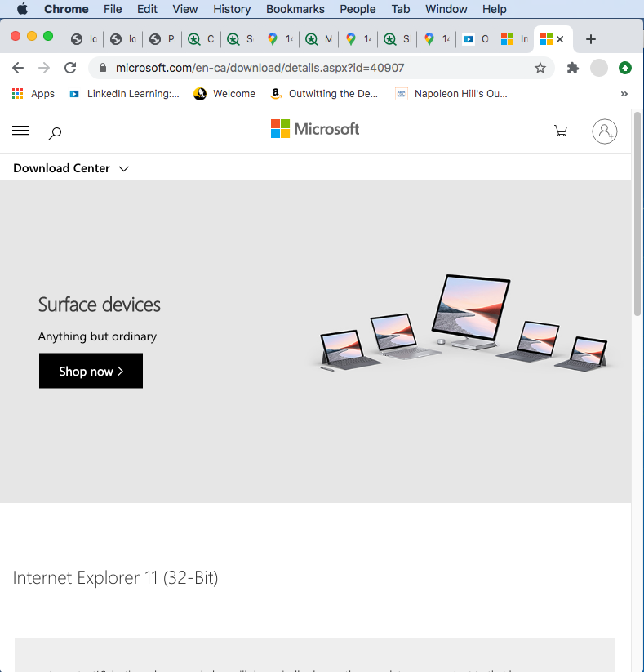This screenshot has height=672, width=644.
Task: Bookmark page with the star icon
Action: click(540, 68)
